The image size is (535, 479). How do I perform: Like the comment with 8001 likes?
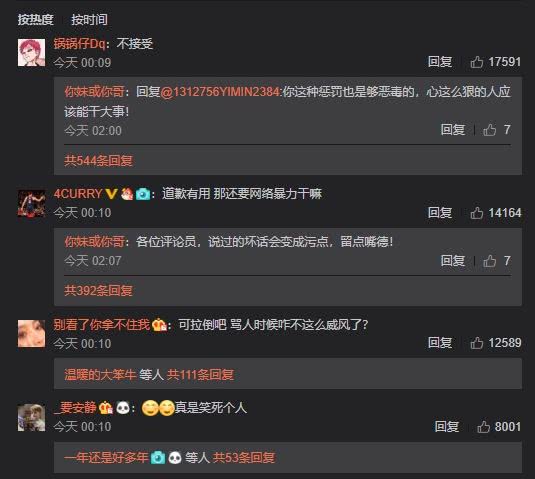click(483, 427)
